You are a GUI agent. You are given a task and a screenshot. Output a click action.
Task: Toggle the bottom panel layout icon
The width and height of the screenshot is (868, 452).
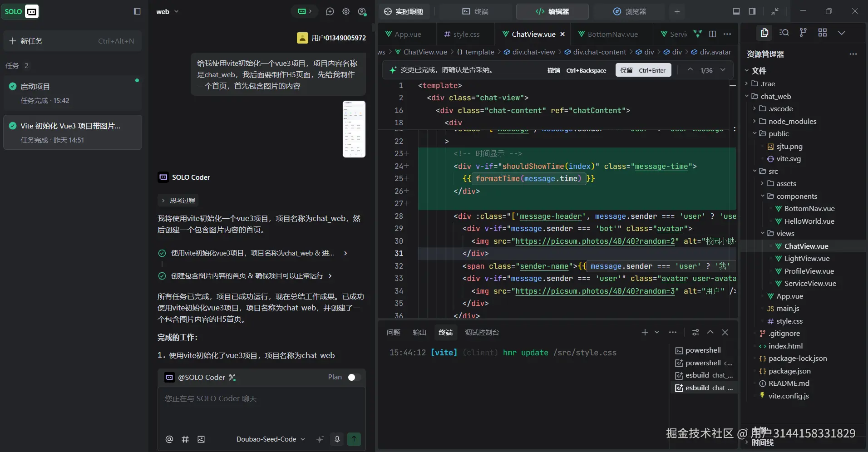(x=736, y=11)
